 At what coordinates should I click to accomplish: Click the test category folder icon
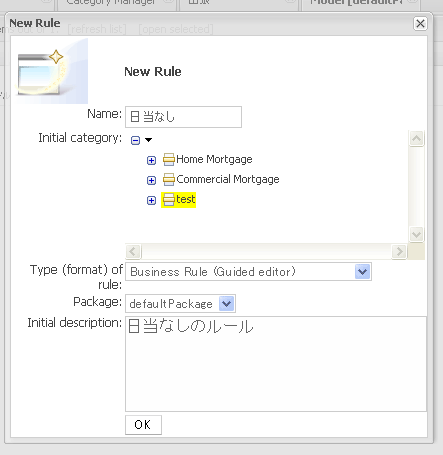169,200
